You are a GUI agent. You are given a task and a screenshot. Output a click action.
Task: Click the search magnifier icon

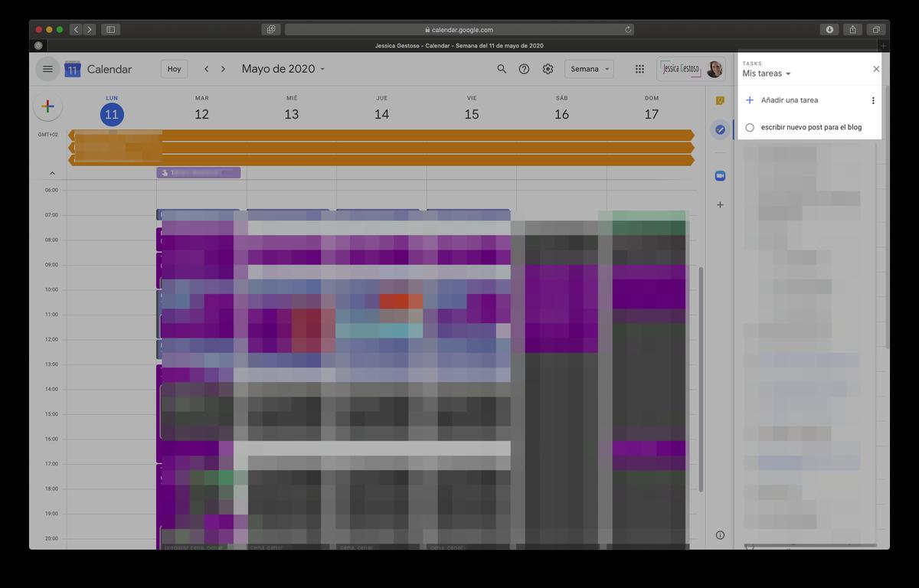pyautogui.click(x=502, y=69)
